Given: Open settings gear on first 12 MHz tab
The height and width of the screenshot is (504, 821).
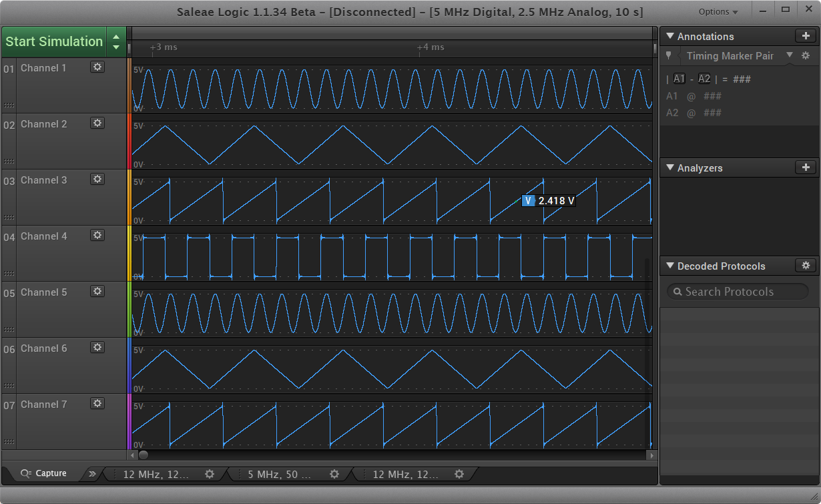Looking at the screenshot, I should point(210,474).
